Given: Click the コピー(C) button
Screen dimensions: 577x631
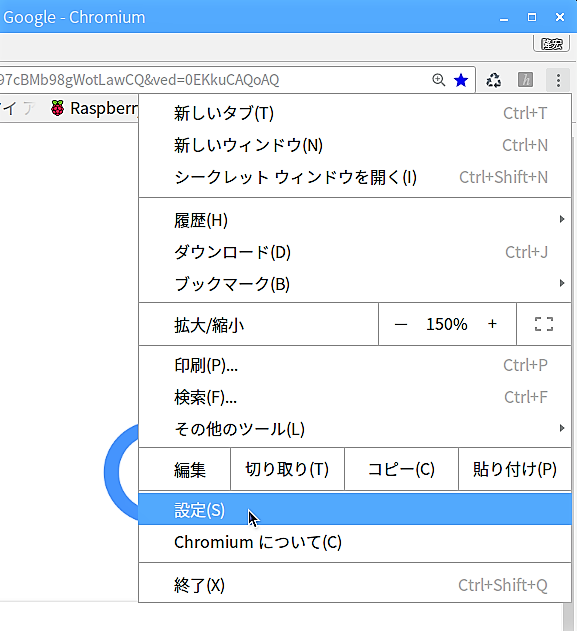Looking at the screenshot, I should (x=401, y=469).
